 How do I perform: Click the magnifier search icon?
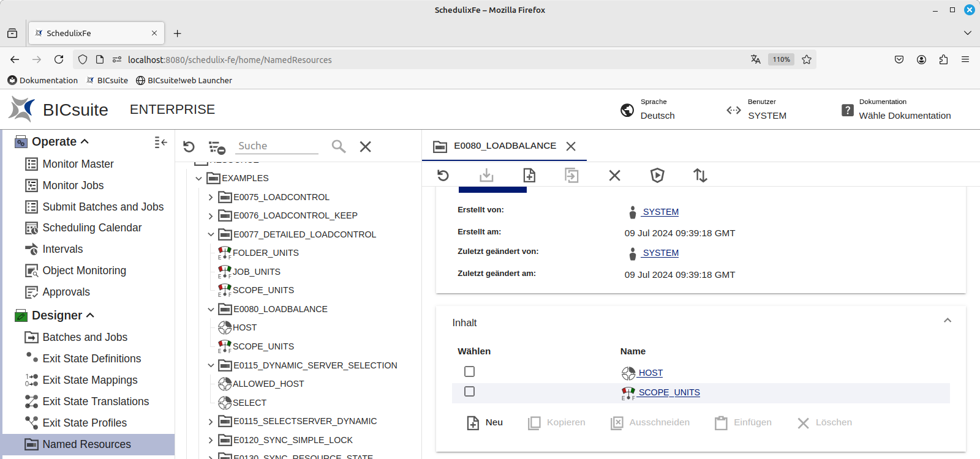coord(338,146)
